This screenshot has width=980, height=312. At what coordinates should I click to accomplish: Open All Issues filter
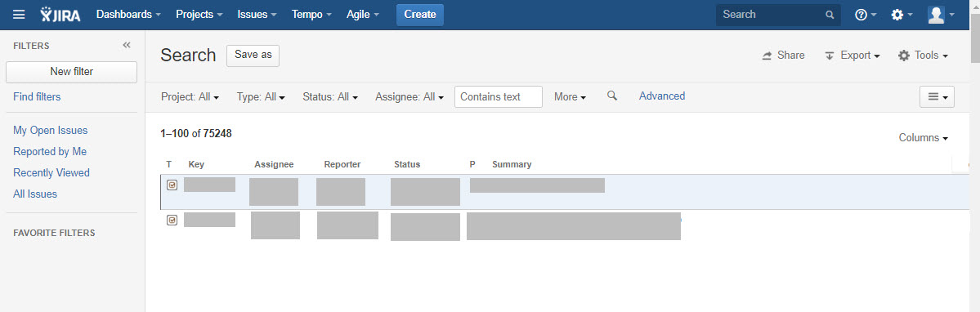point(35,194)
